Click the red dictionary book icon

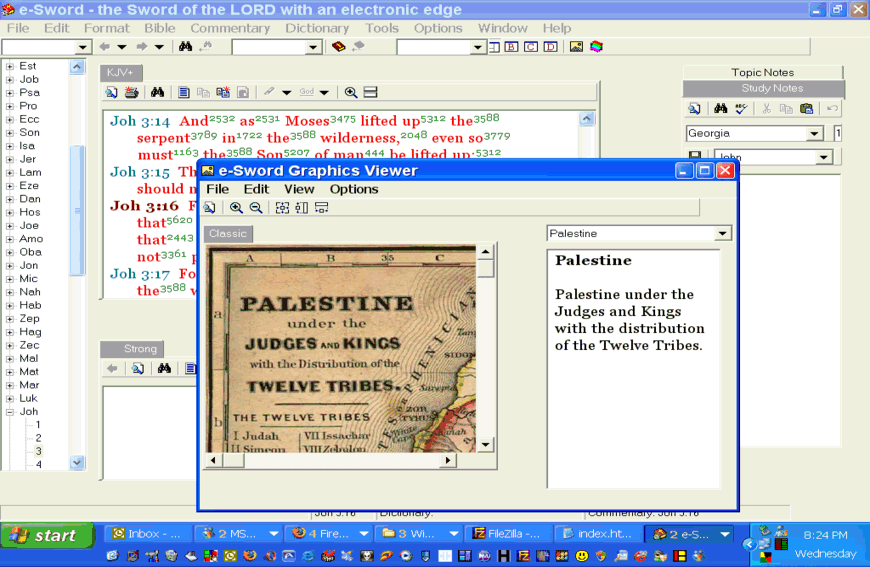click(x=338, y=47)
